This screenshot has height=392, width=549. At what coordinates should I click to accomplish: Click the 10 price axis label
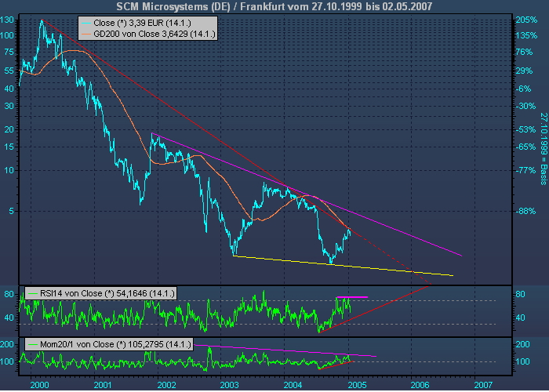pos(9,170)
